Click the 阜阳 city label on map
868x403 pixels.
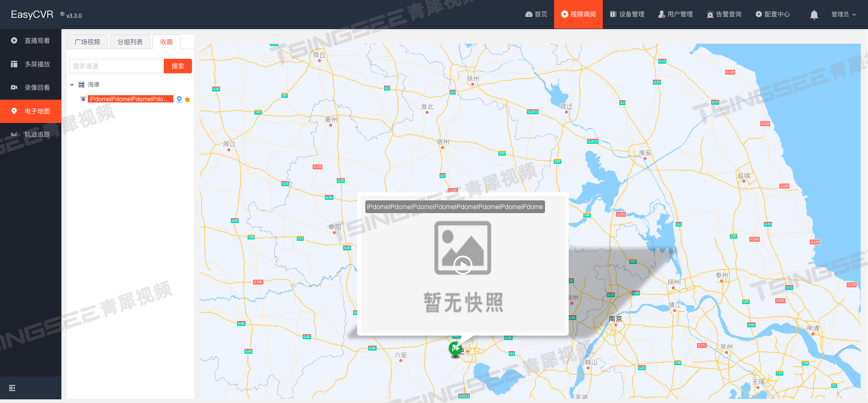click(335, 227)
